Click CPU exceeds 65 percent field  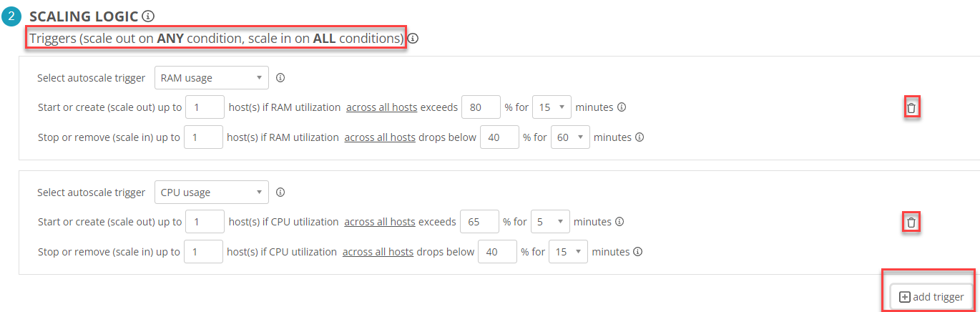(x=479, y=222)
